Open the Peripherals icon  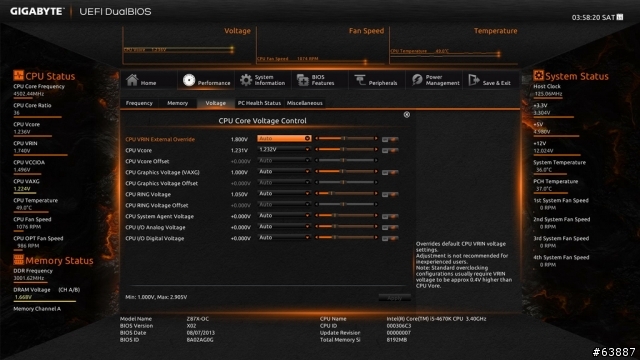coord(360,80)
